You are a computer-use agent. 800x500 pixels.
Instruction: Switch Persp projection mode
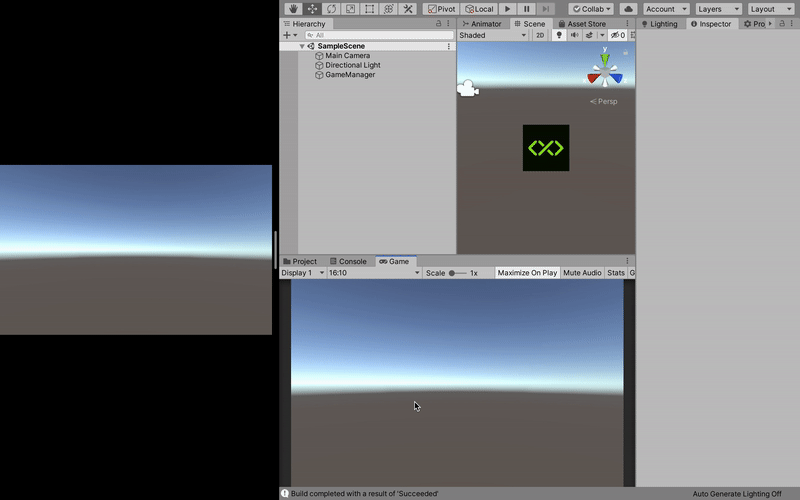[604, 102]
